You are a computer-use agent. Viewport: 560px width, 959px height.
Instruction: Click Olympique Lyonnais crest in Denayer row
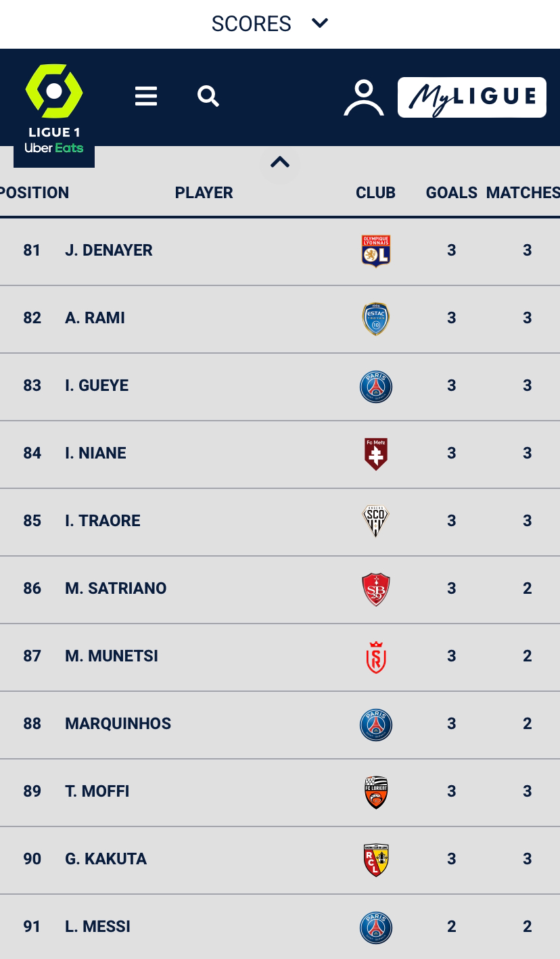pyautogui.click(x=376, y=251)
